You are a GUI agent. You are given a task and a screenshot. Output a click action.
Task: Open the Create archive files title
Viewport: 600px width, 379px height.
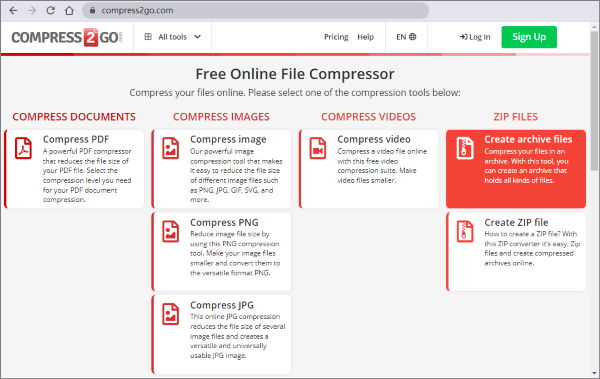(528, 139)
